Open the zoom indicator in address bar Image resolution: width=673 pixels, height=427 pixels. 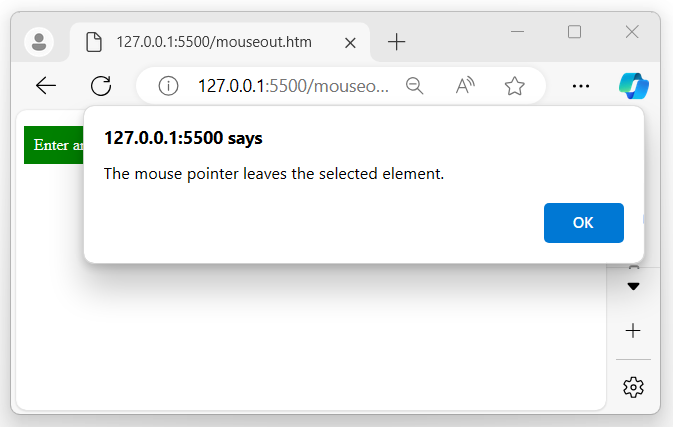(415, 86)
